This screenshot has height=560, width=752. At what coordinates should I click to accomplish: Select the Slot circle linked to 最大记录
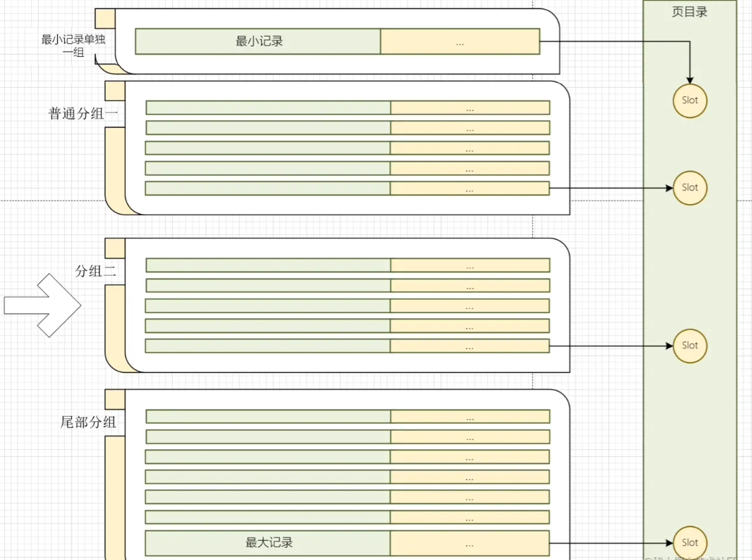(x=690, y=543)
